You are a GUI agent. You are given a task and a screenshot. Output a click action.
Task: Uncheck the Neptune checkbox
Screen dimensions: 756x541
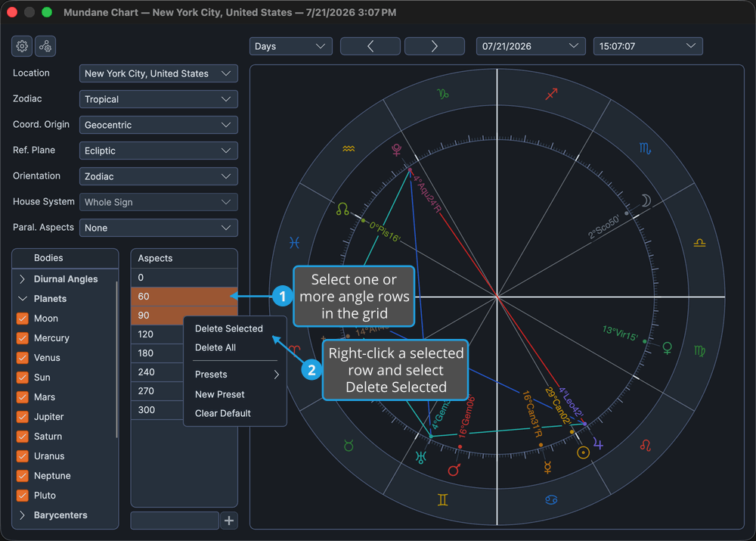22,476
